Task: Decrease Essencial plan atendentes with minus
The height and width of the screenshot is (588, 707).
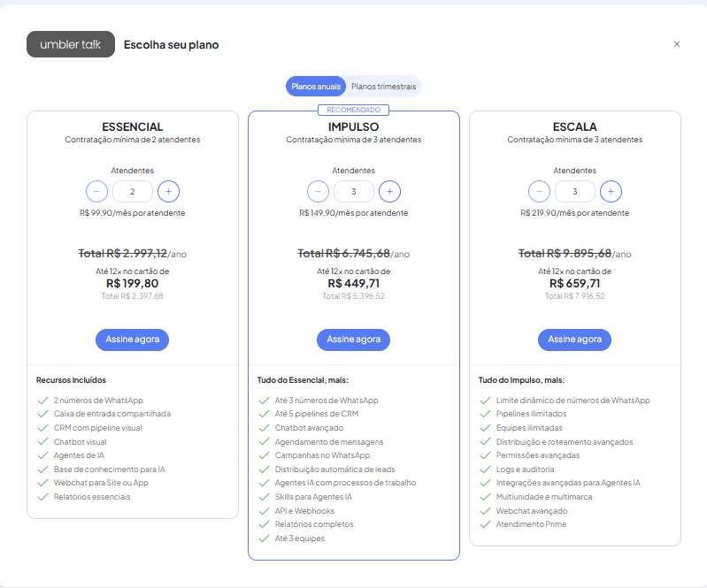Action: point(97,192)
